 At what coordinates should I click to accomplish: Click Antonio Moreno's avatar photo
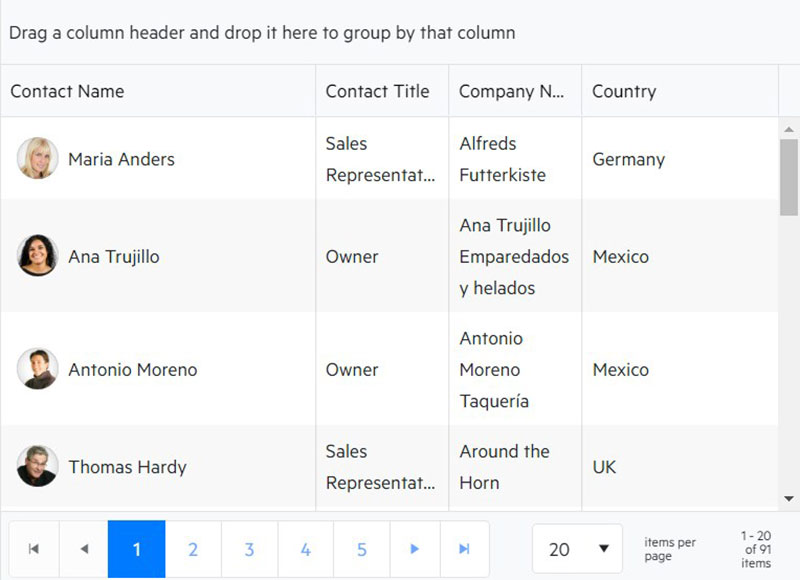[x=37, y=369]
